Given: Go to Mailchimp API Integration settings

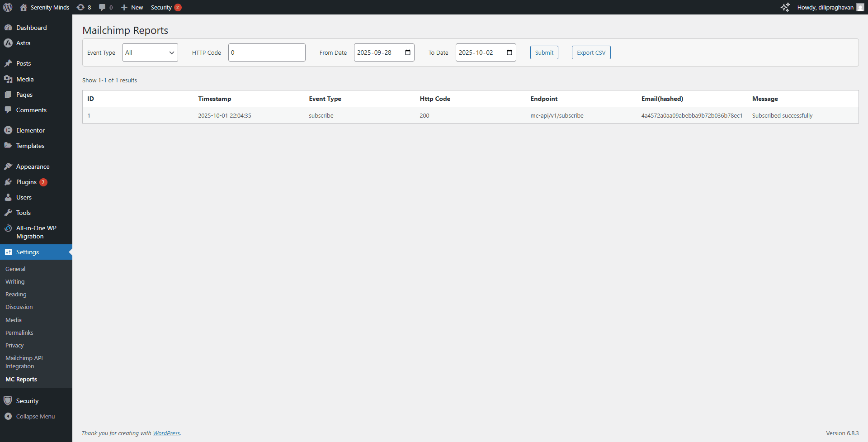Looking at the screenshot, I should click(x=24, y=362).
